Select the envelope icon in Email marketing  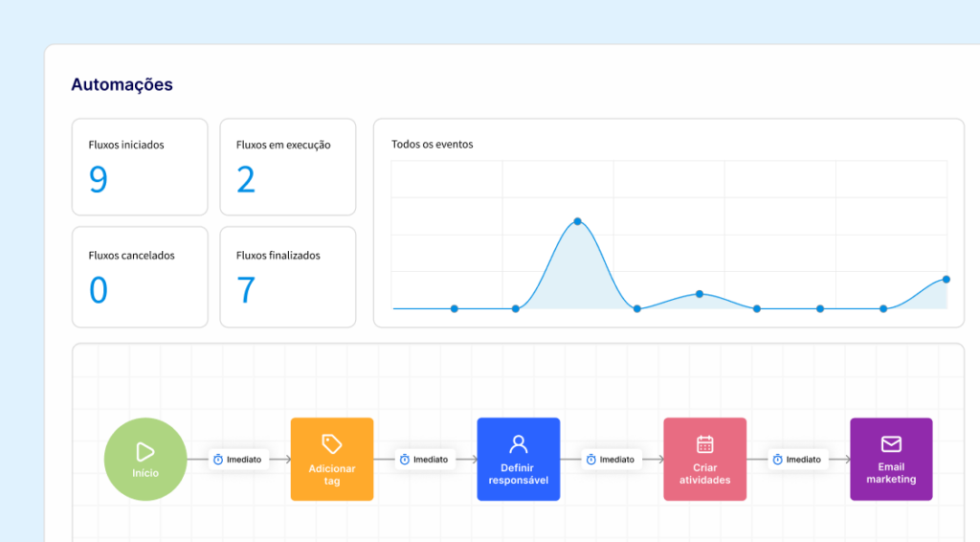tap(891, 444)
